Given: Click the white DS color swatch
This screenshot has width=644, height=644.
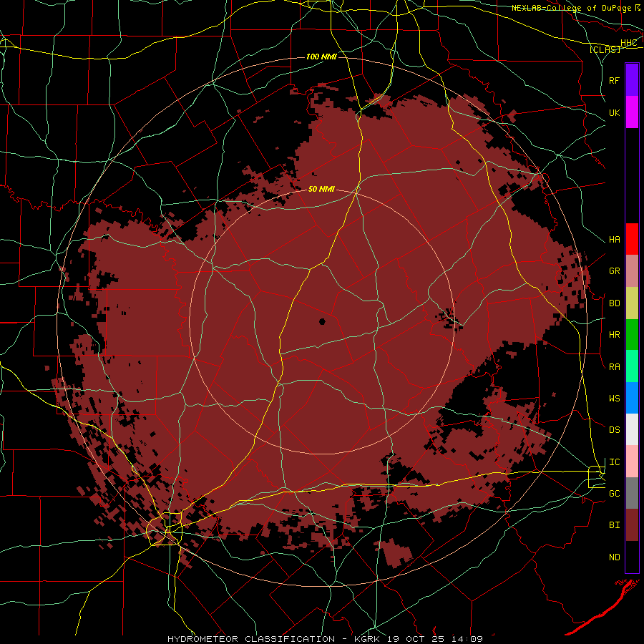Looking at the screenshot, I should pyautogui.click(x=632, y=429).
